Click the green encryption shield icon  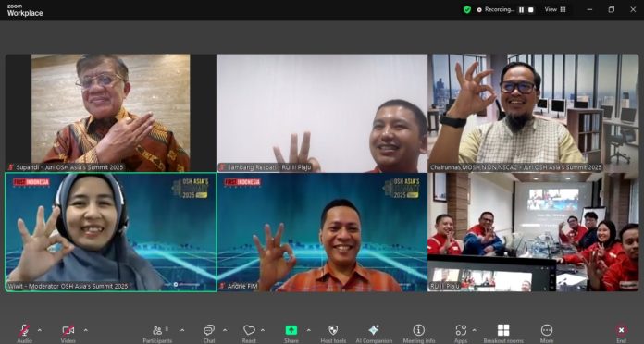467,9
